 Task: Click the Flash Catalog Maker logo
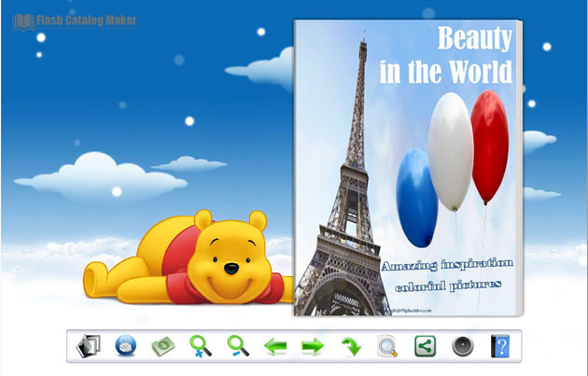coord(75,21)
